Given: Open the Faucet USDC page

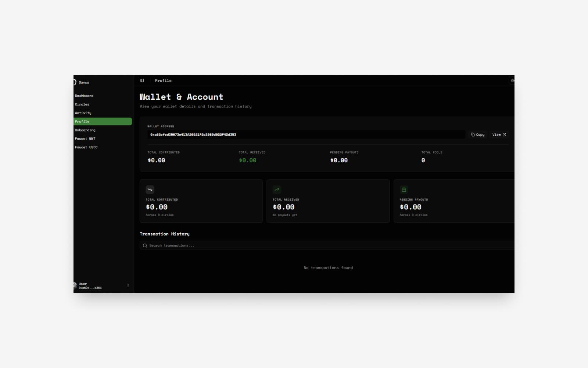Looking at the screenshot, I should [86, 147].
